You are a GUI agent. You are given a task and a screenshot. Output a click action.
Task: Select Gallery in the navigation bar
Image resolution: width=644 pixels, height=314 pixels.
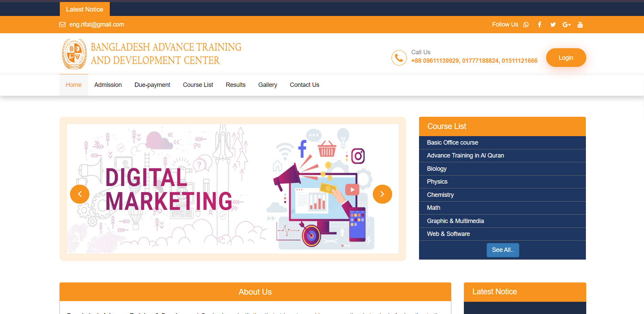267,85
